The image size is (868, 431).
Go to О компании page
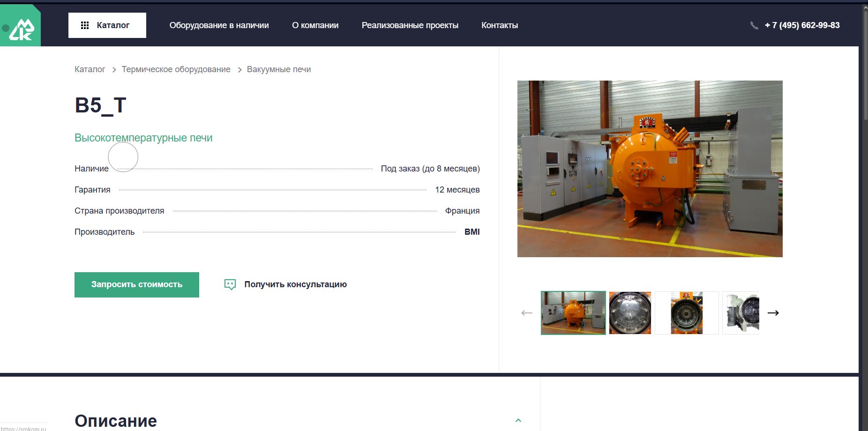click(x=315, y=25)
